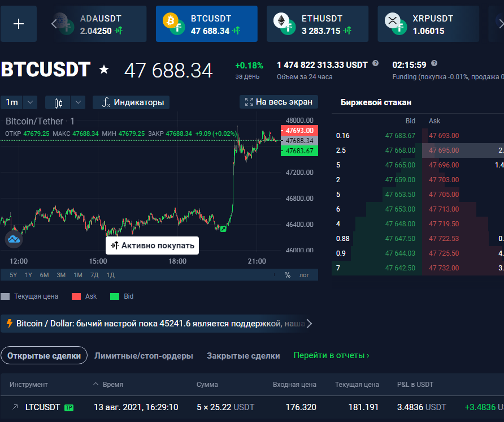
Task: Click the P&L в USDT column header
Action: [415, 384]
